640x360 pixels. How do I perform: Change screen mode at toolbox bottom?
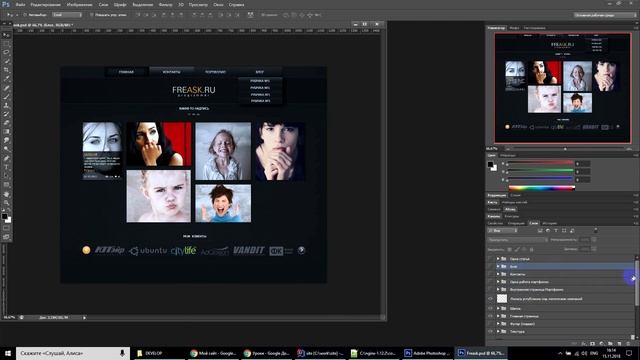pyautogui.click(x=6, y=237)
